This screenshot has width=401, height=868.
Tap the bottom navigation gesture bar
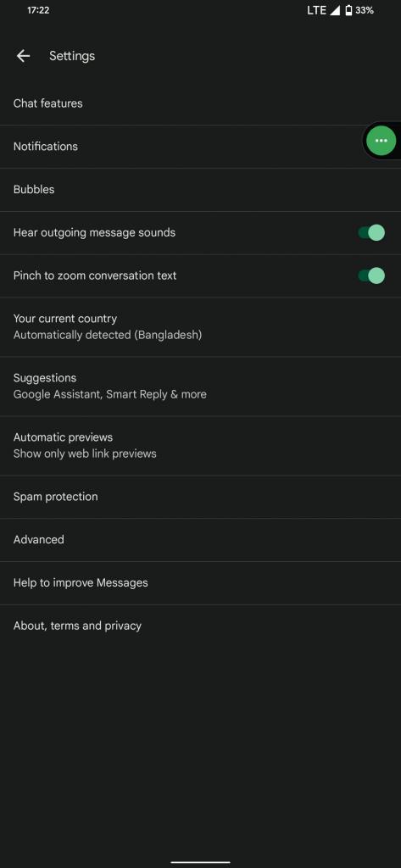point(200,862)
